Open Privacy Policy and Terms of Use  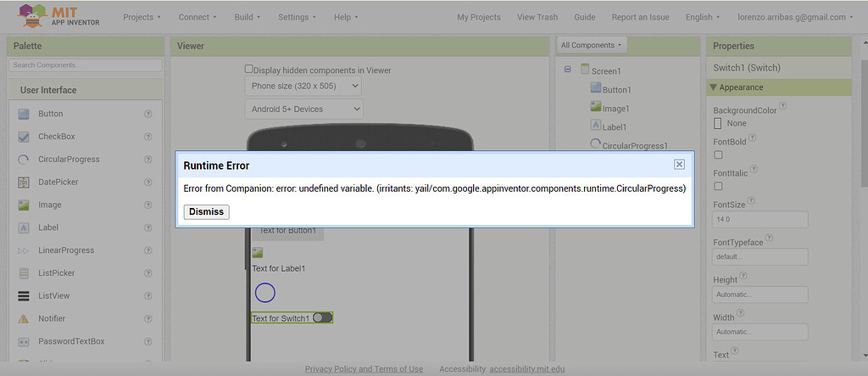pos(364,369)
